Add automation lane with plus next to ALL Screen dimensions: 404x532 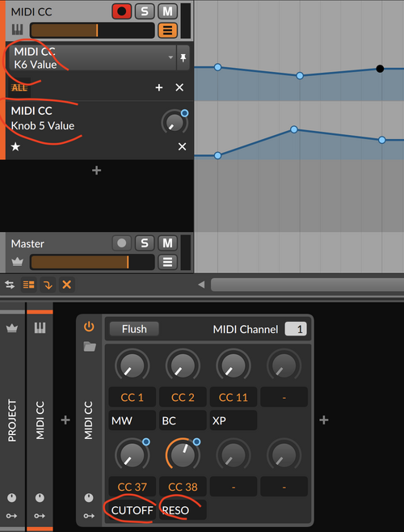coord(158,87)
